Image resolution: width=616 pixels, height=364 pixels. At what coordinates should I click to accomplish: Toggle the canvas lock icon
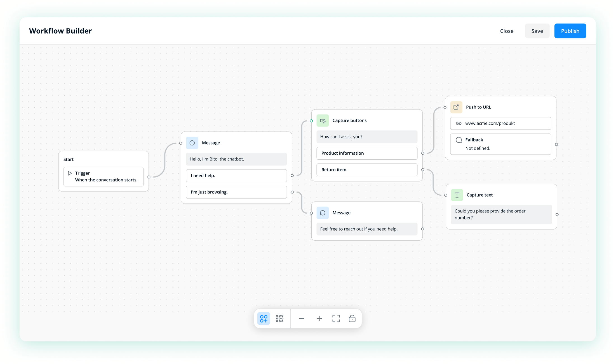click(x=352, y=318)
